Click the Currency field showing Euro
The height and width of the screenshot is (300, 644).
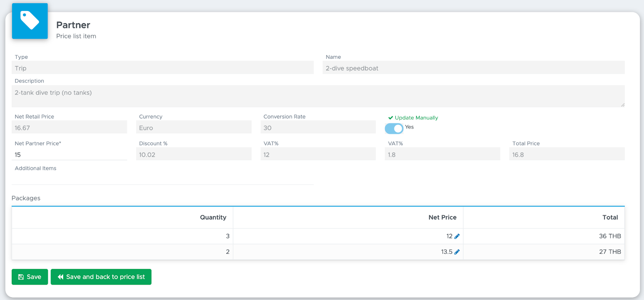click(194, 128)
